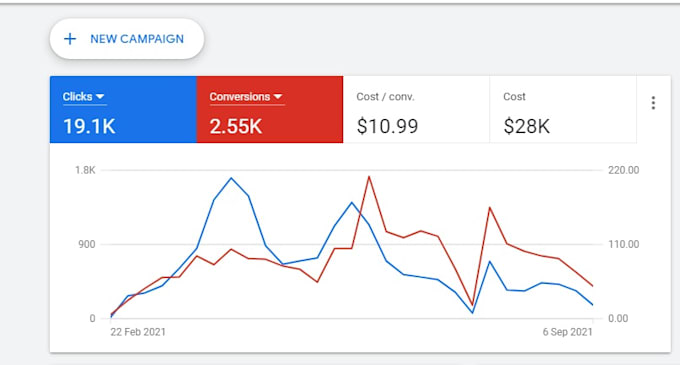Click the plus icon in New Campaign
The height and width of the screenshot is (365, 680).
(x=70, y=39)
